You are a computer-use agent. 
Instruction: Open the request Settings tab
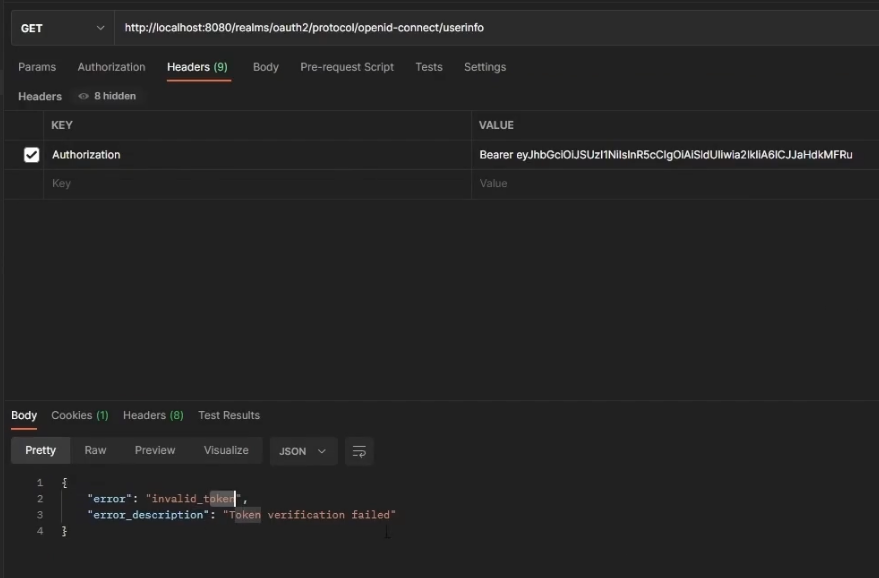(x=484, y=67)
